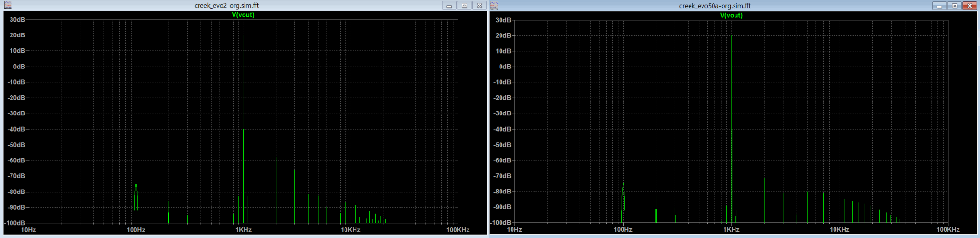
Task: Click the 10Hz frequency label in the evo50a plot
Action: (514, 229)
